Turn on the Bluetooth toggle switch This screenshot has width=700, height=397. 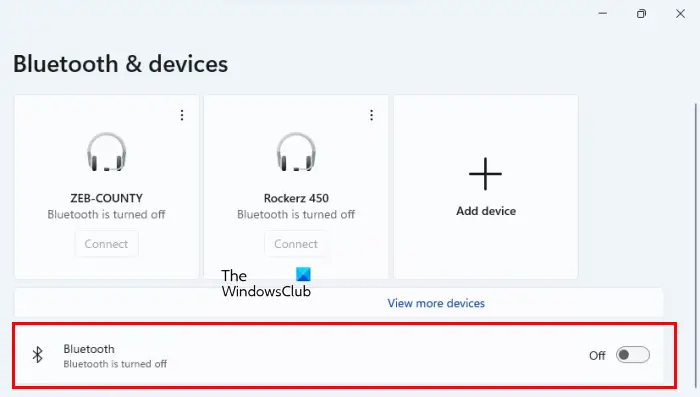[633, 355]
